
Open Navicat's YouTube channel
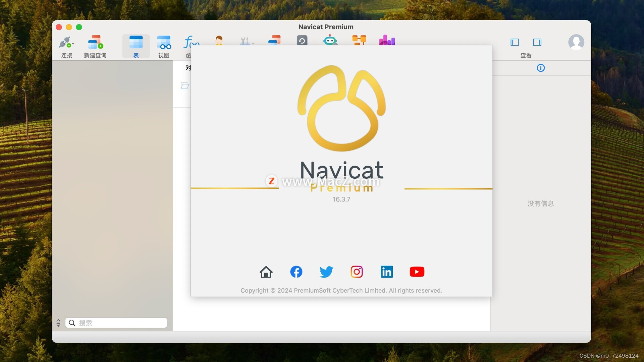click(x=417, y=272)
